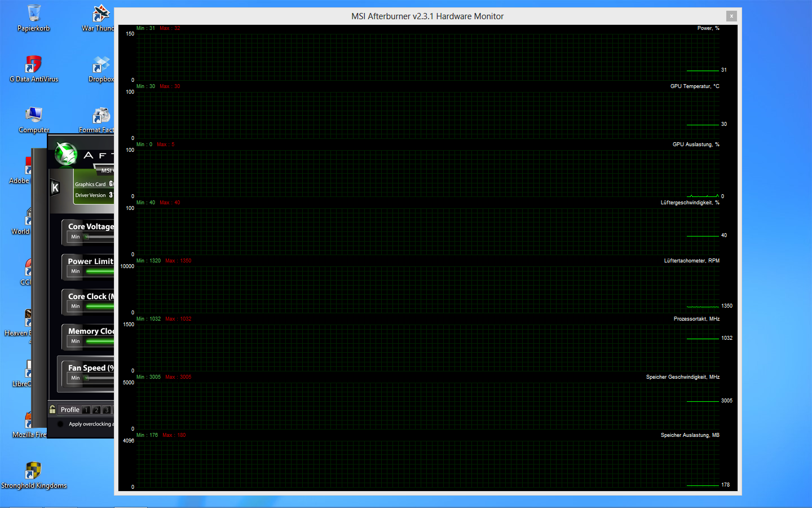Viewport: 812px width, 508px height.
Task: Click the Graphics Card label in Afterburner
Action: coord(90,185)
